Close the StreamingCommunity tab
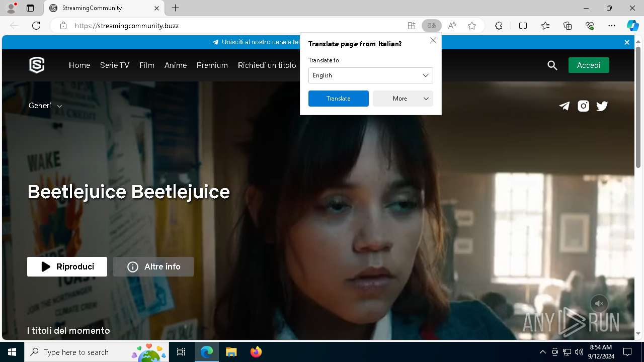644x362 pixels. [x=156, y=8]
